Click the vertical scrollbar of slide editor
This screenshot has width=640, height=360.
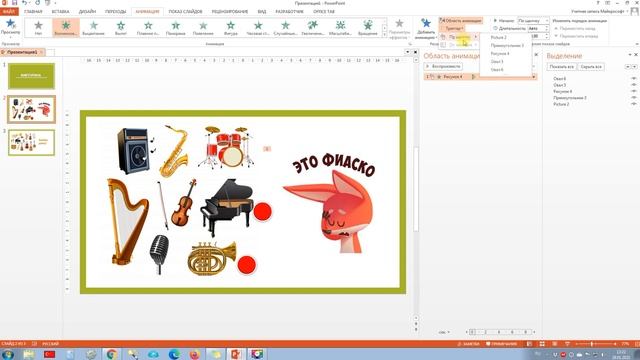point(416,188)
